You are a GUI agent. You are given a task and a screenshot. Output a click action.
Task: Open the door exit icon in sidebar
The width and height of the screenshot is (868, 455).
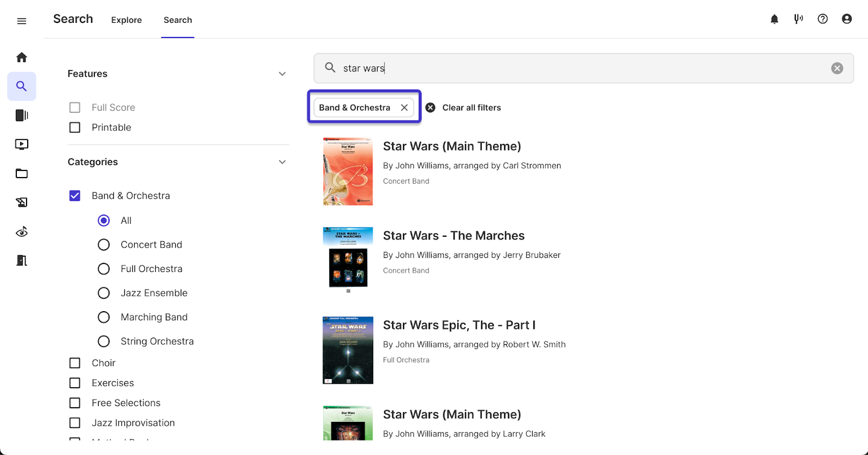tap(22, 261)
